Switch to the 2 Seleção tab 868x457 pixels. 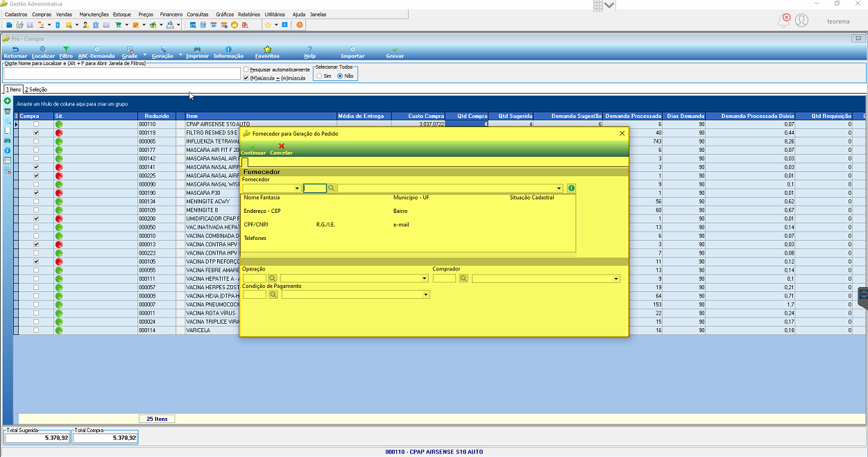click(x=36, y=89)
